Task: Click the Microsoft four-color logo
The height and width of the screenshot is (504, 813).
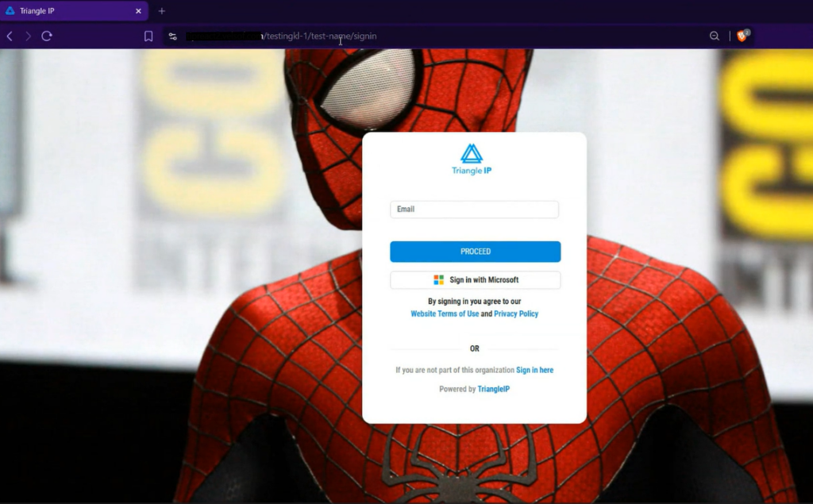Action: (439, 280)
